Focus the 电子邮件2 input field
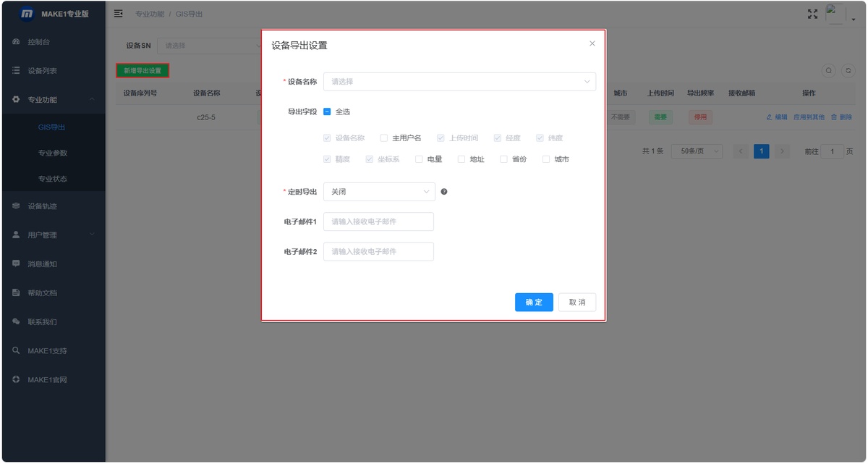868x464 pixels. click(378, 252)
